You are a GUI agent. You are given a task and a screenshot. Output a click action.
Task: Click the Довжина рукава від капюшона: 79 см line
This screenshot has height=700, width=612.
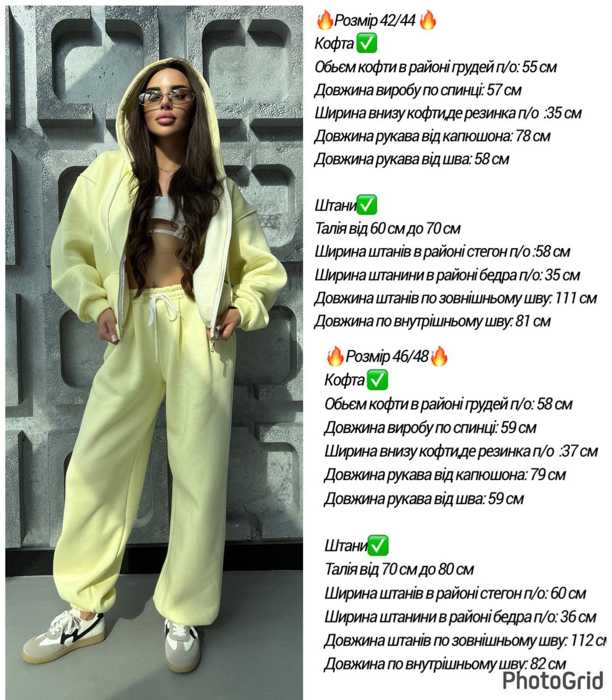(445, 475)
